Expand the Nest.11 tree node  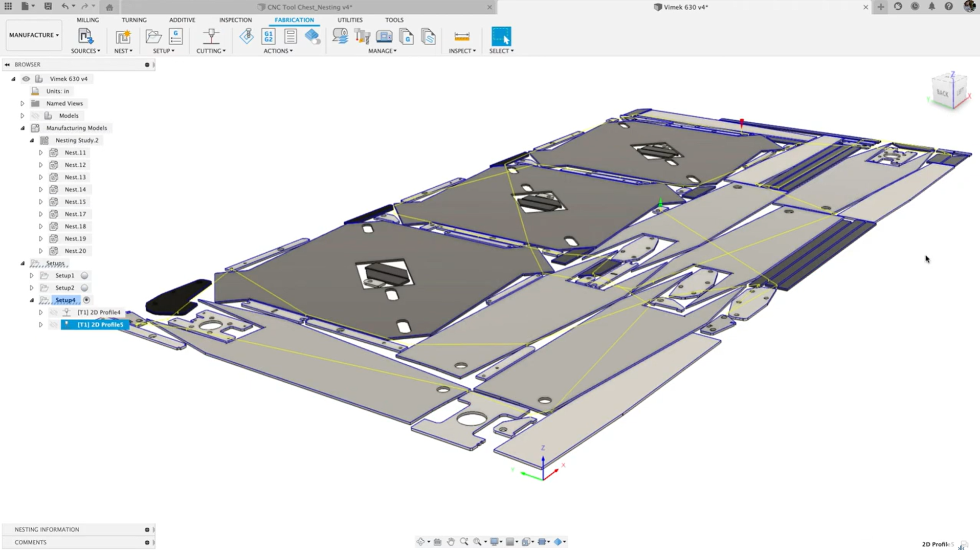click(41, 152)
